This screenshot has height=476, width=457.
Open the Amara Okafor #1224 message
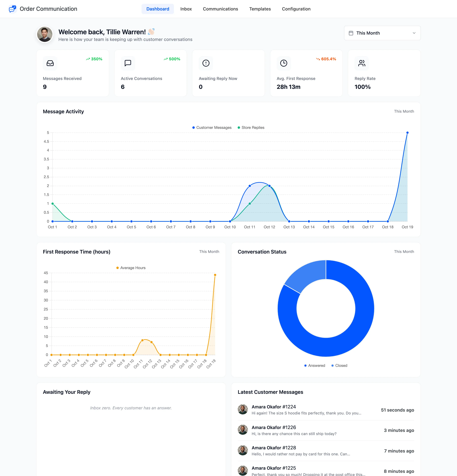326,410
